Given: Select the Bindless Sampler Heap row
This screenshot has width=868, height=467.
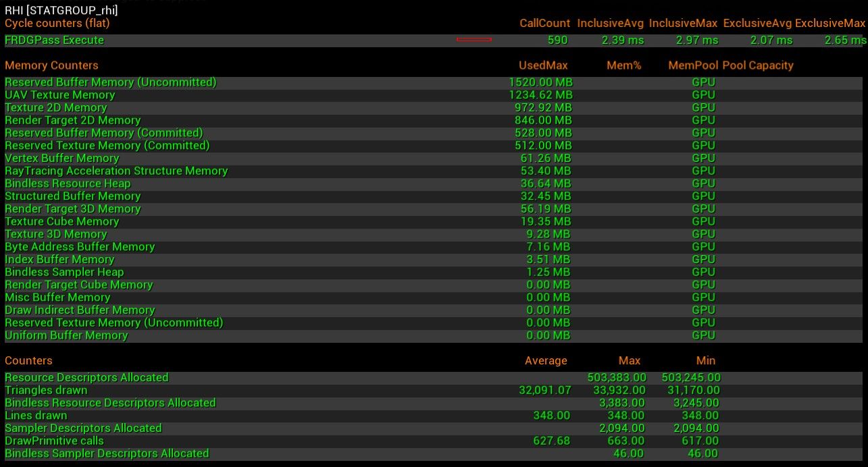Looking at the screenshot, I should click(x=434, y=272).
